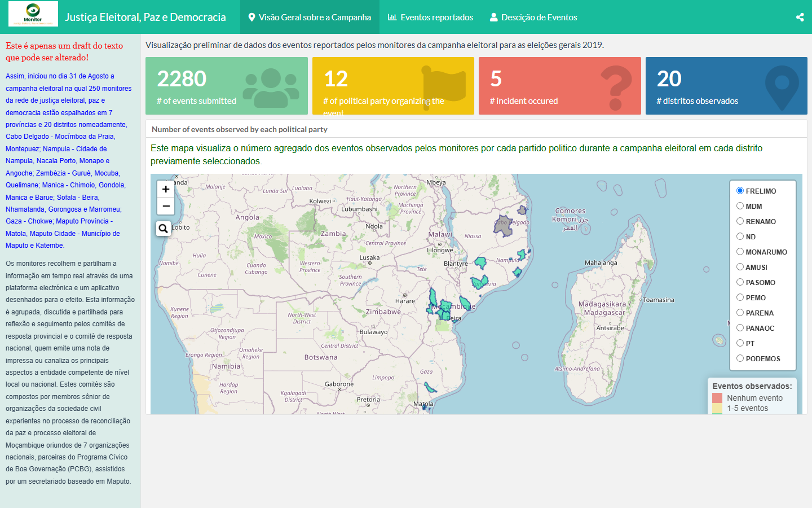Click the people icon on events card

pyautogui.click(x=271, y=87)
